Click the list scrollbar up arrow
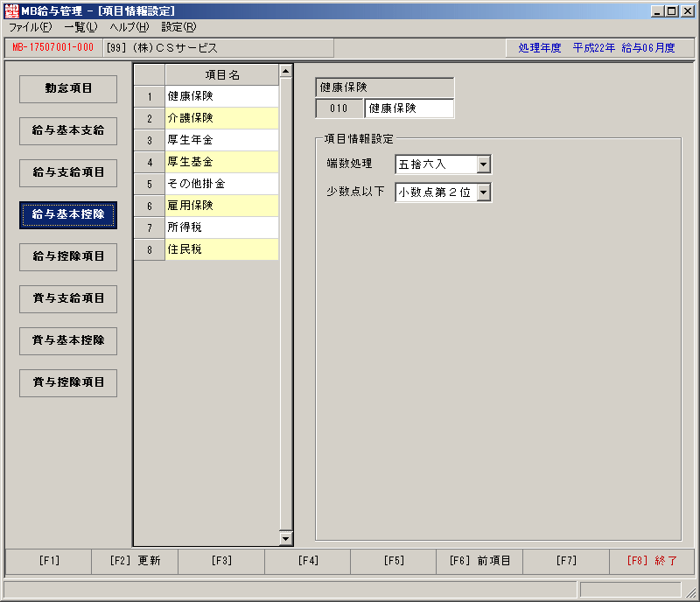This screenshot has width=700, height=602. tap(286, 71)
